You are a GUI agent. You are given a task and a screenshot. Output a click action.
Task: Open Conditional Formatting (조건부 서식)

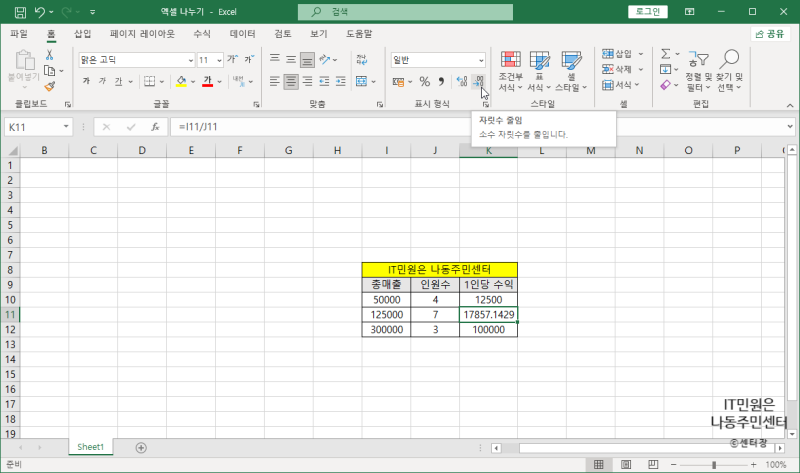pyautogui.click(x=511, y=71)
